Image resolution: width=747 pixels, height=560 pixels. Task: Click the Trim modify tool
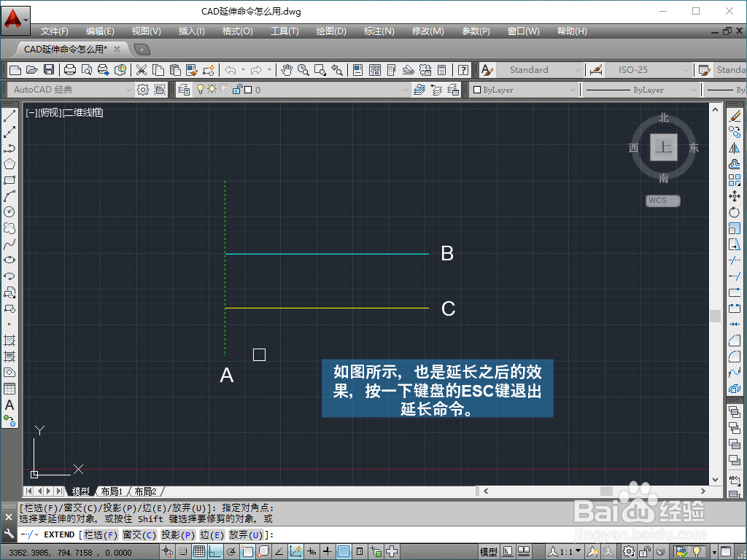[x=735, y=260]
